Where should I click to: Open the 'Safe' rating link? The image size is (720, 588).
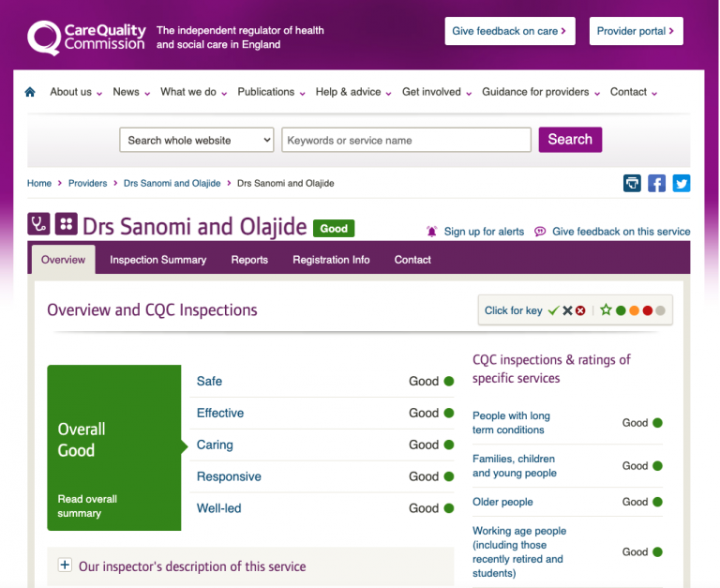click(x=209, y=381)
